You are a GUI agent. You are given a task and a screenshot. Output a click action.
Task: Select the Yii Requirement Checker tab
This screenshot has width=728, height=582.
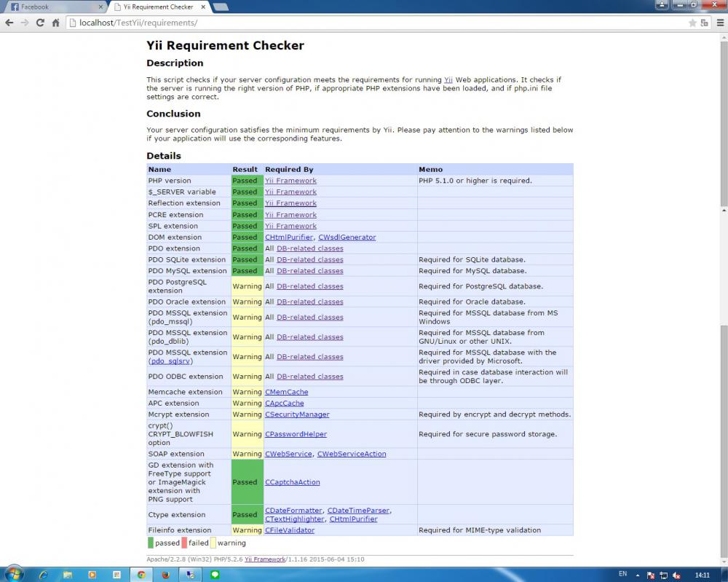159,7
